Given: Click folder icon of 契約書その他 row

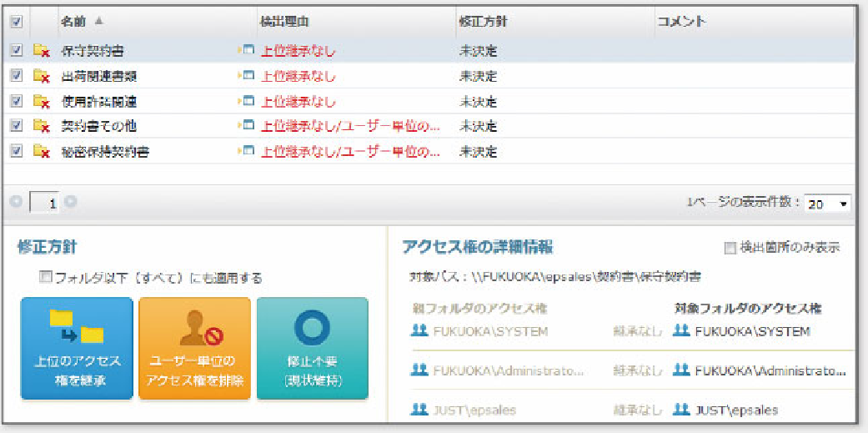Looking at the screenshot, I should 42,126.
